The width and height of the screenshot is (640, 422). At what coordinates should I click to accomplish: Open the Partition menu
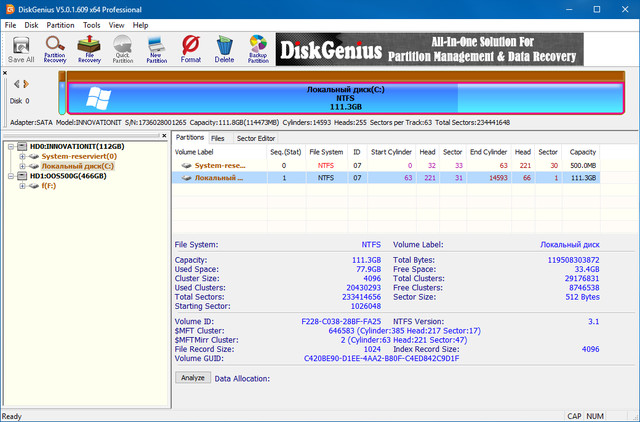(60, 24)
